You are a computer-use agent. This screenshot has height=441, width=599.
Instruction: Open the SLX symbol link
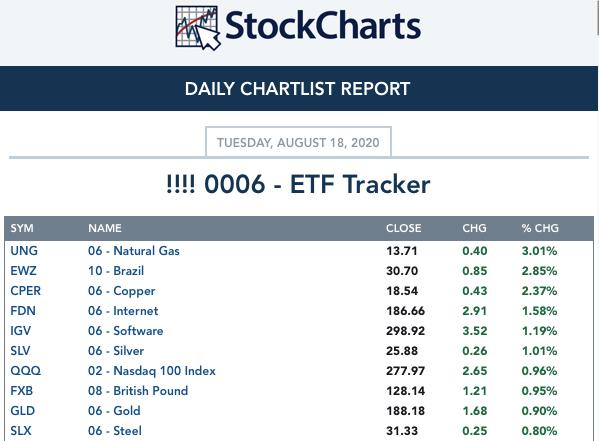pyautogui.click(x=21, y=431)
